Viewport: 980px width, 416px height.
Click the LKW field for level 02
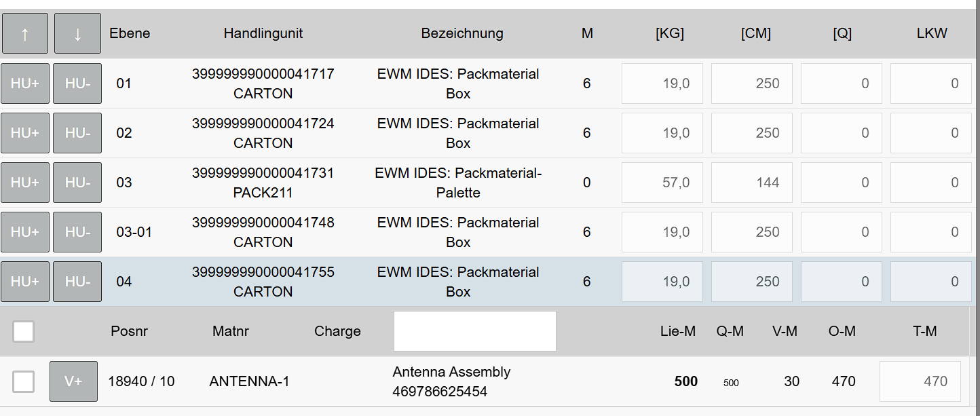930,133
